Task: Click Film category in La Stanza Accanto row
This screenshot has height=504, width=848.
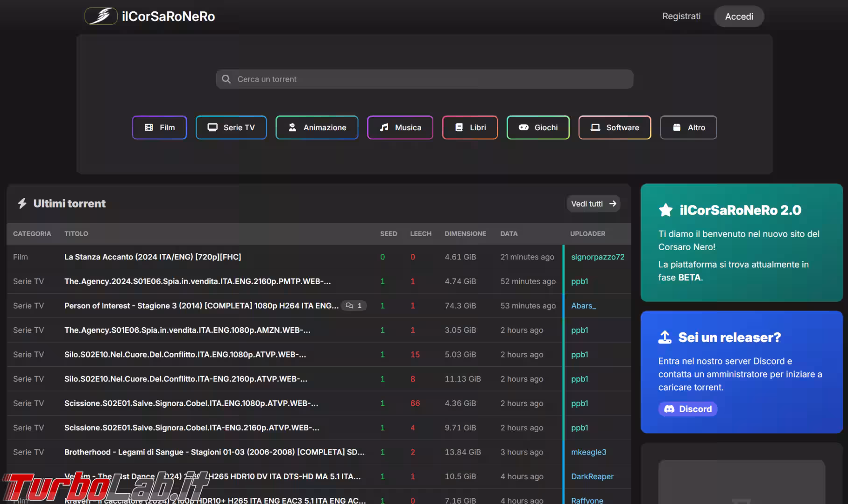Action: 21,257
